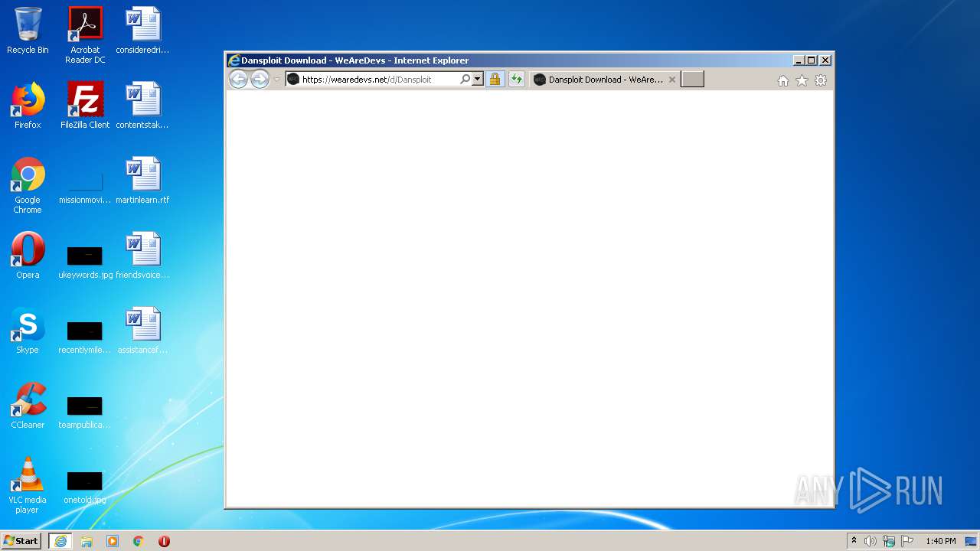Open Favorites star in Internet Explorer
This screenshot has width=980, height=551.
pos(802,80)
